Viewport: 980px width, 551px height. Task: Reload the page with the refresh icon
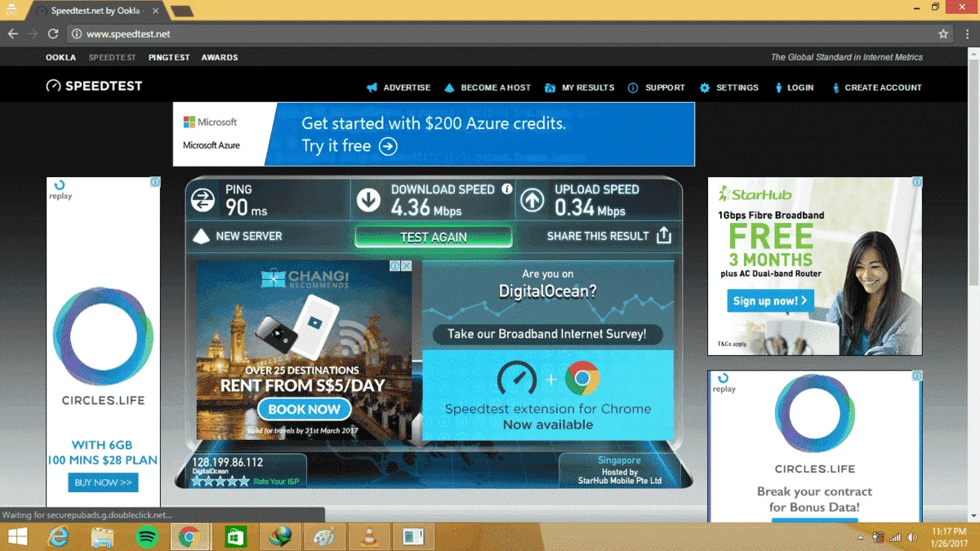(53, 34)
